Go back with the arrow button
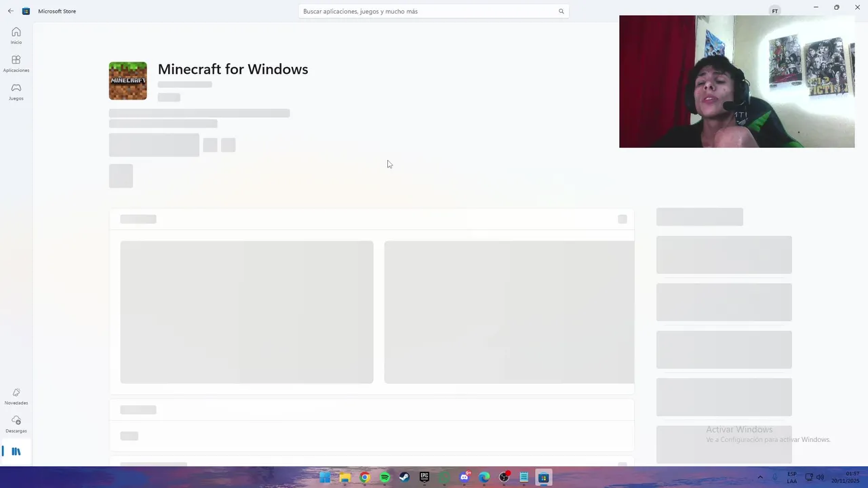868x488 pixels. (10, 11)
